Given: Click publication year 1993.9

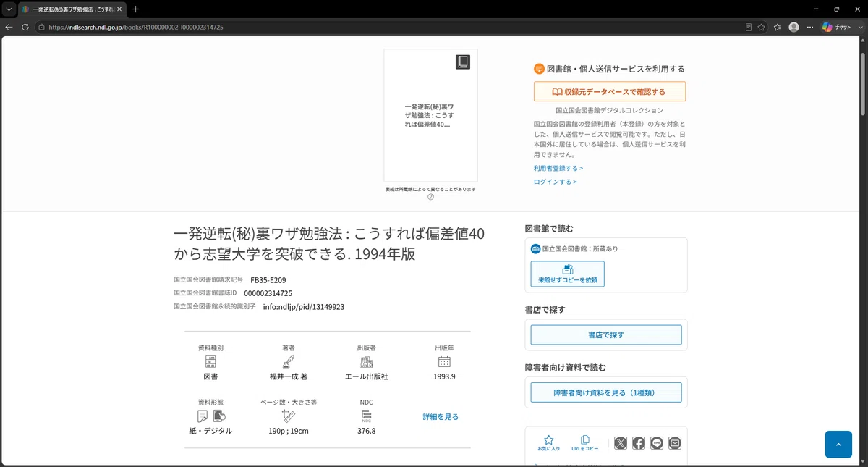Looking at the screenshot, I should (x=444, y=376).
